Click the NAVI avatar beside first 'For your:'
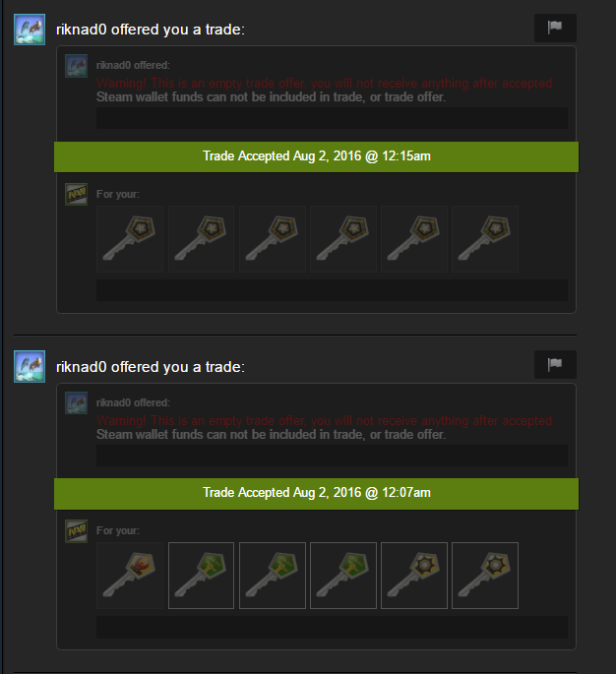The width and height of the screenshot is (616, 674). tap(76, 194)
